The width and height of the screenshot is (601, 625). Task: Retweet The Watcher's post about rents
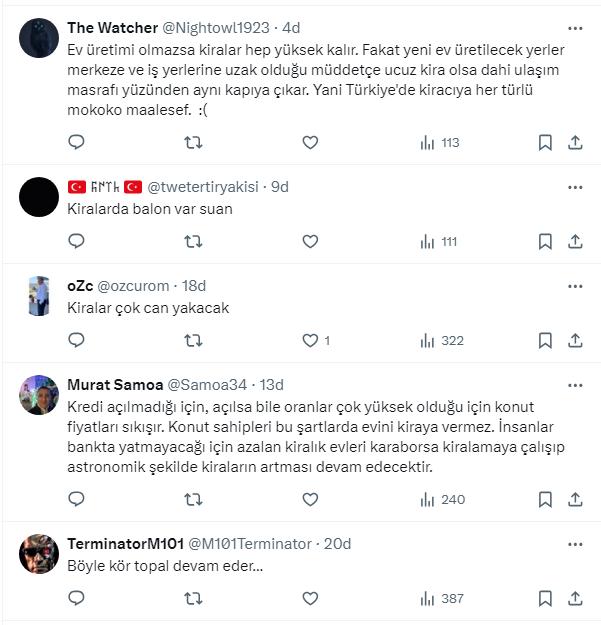tap(194, 143)
